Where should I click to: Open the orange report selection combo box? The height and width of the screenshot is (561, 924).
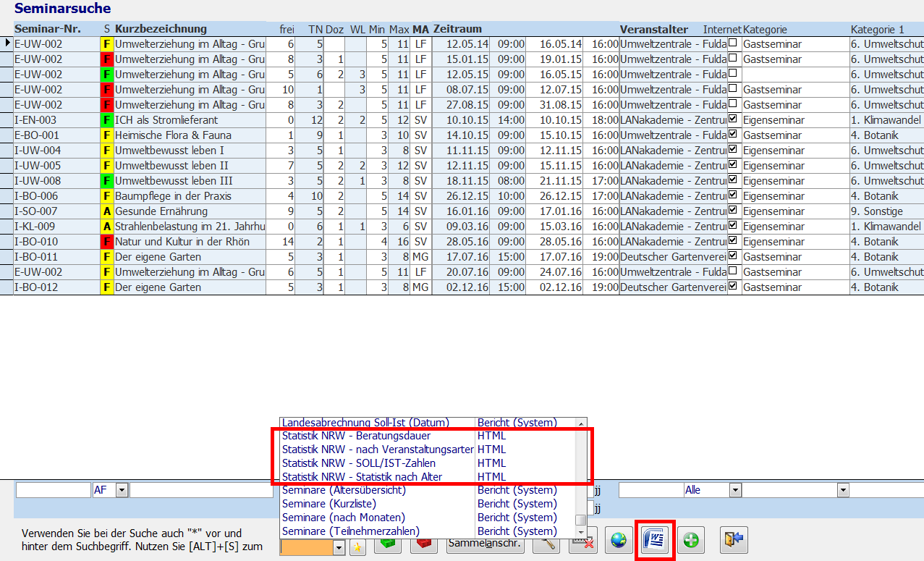pos(339,548)
